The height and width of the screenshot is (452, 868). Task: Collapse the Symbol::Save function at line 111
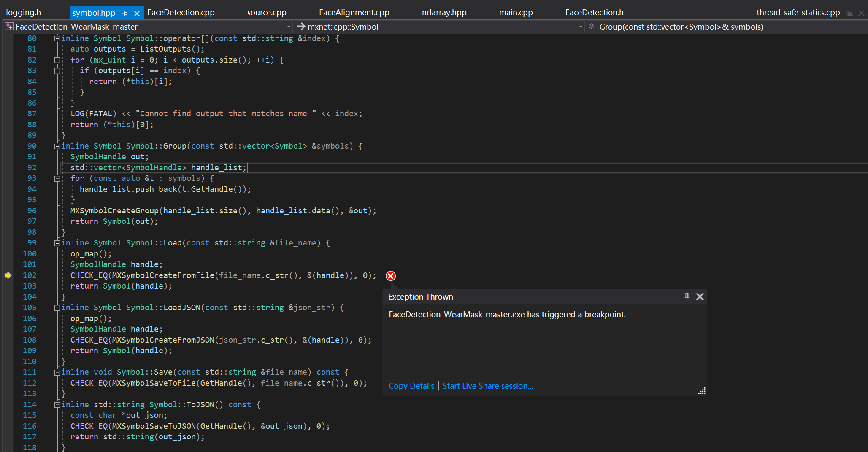[57, 372]
